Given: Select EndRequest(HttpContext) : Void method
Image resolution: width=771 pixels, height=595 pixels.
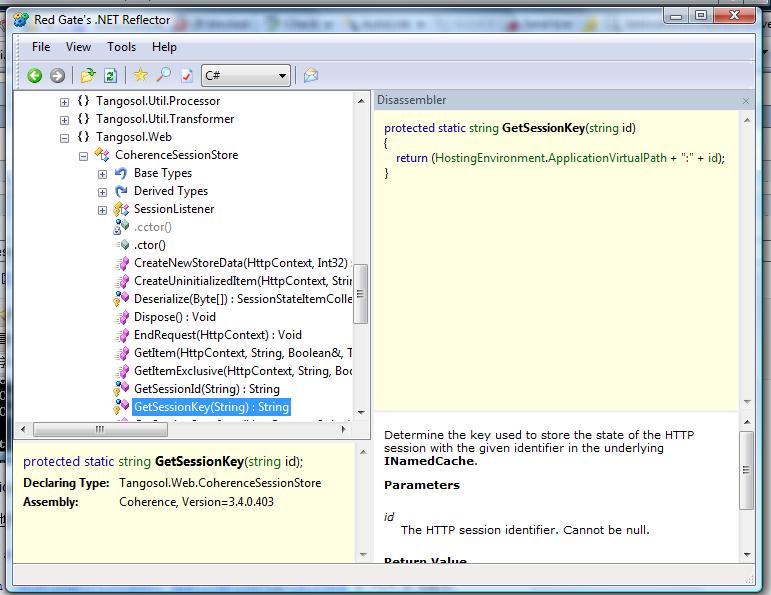Looking at the screenshot, I should 218,335.
